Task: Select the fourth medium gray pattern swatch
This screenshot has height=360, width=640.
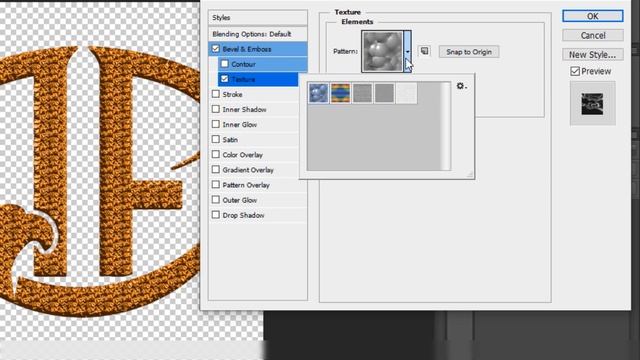Action: tap(384, 93)
